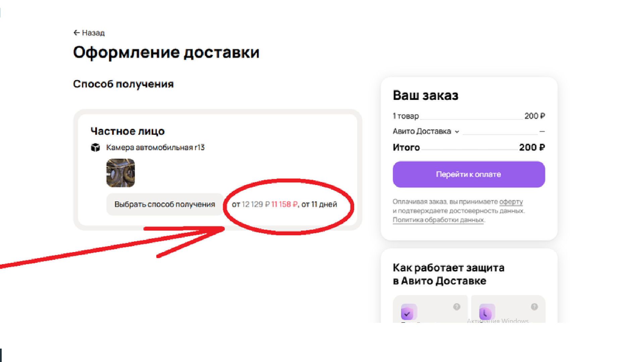Click the Итого 200 ₽ total line

(469, 147)
